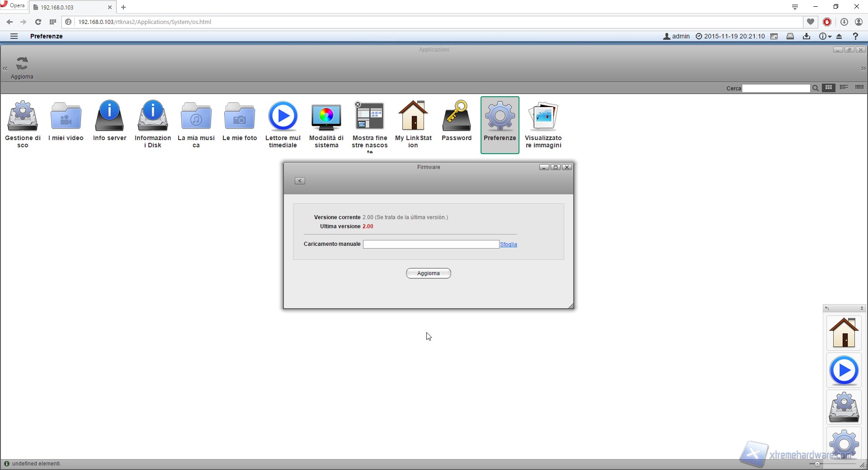Viewport: 868px width, 470px height.
Task: Click the Sfoglia browse link
Action: point(508,244)
